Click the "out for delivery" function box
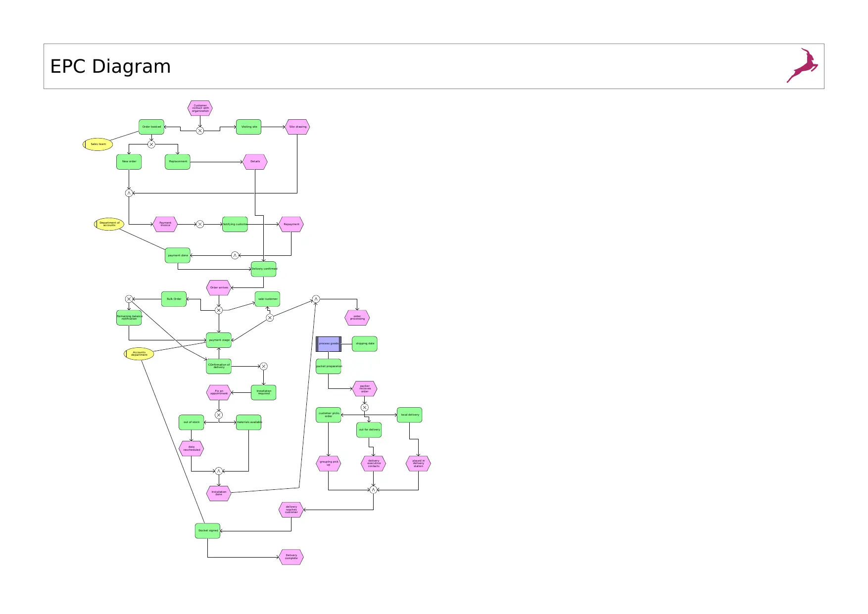This screenshot has width=868, height=614. point(369,430)
